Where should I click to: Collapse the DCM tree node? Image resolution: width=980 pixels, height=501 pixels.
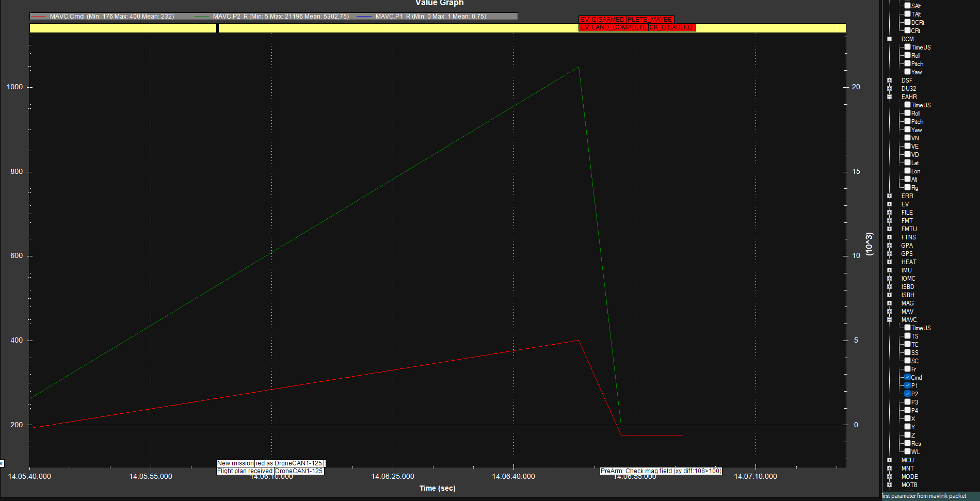point(889,39)
